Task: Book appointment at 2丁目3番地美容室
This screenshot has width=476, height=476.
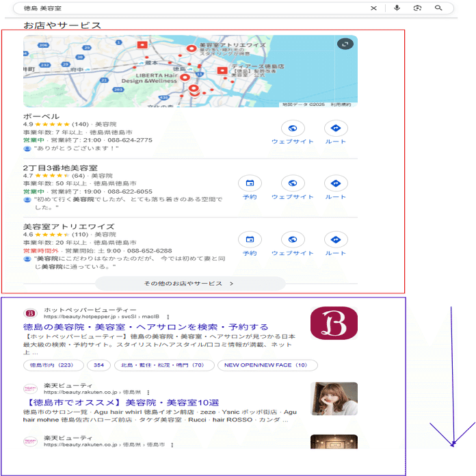Action: pos(250,183)
